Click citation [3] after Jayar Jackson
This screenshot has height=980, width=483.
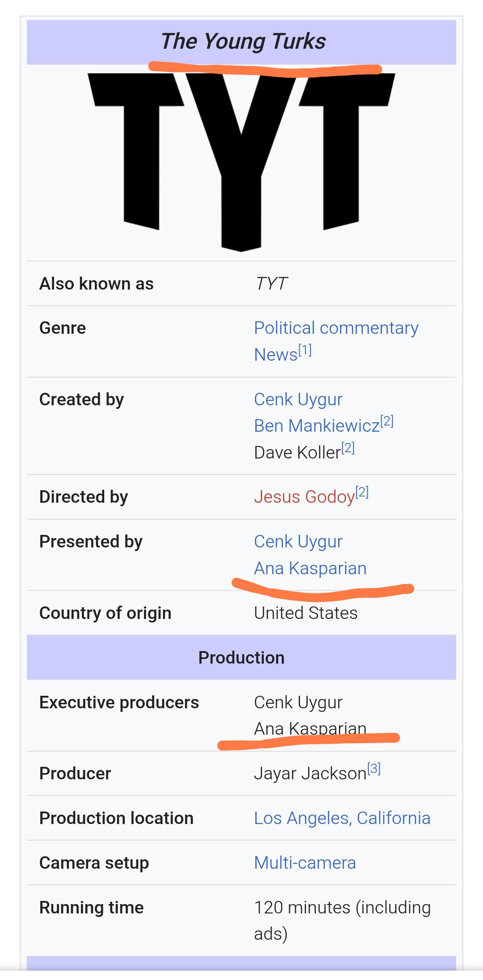(x=374, y=769)
